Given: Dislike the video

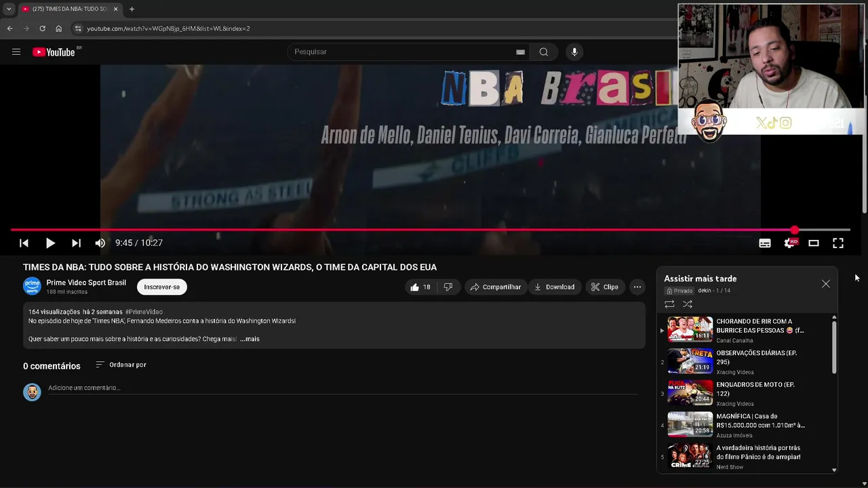Looking at the screenshot, I should [448, 287].
